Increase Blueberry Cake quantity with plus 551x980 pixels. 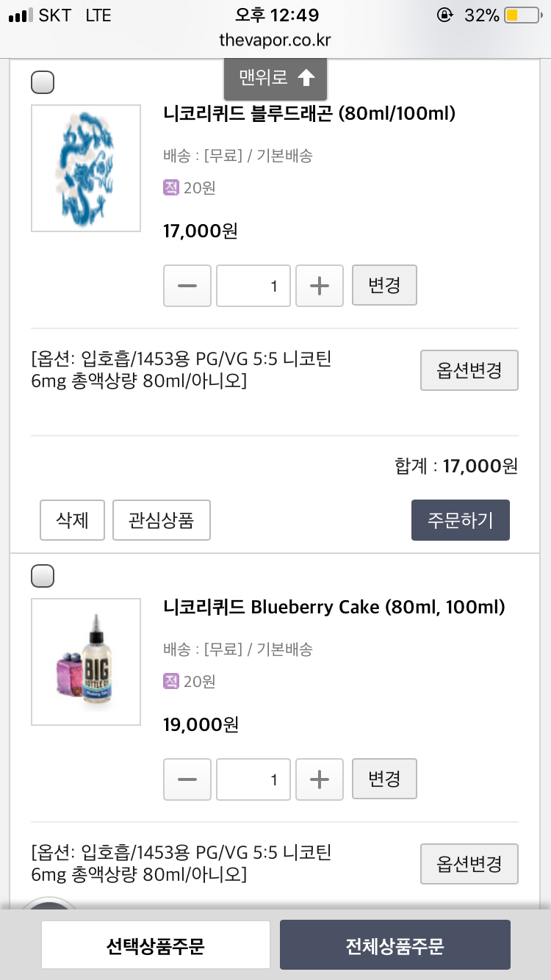[319, 779]
